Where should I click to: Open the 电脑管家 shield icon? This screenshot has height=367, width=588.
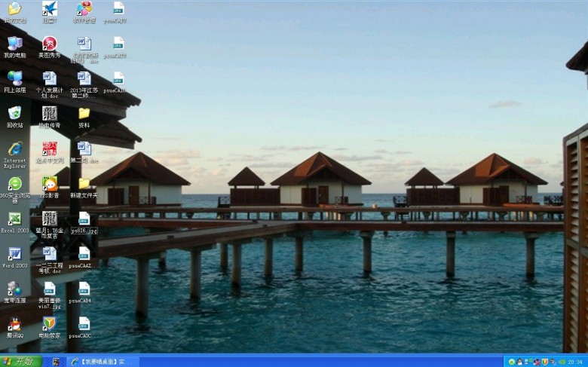(x=49, y=325)
